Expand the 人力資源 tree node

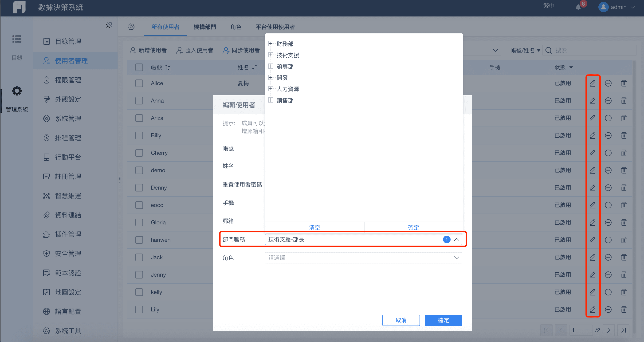271,89
